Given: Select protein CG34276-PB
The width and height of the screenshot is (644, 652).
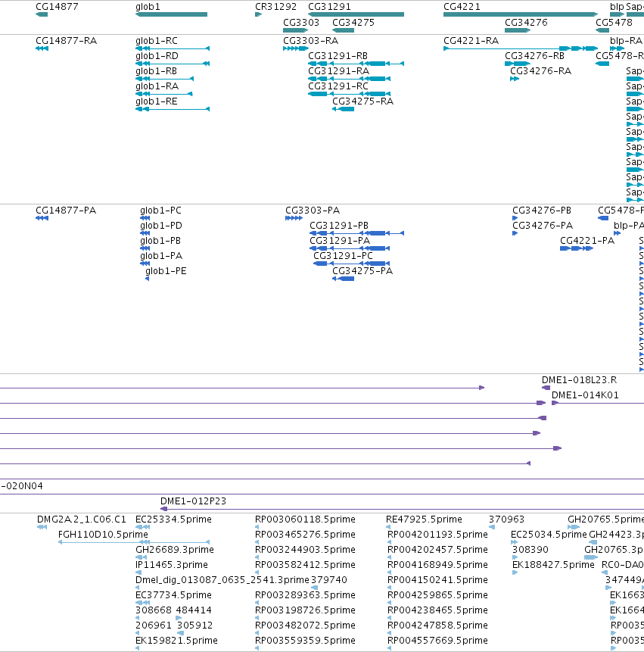Looking at the screenshot, I should (542, 211).
